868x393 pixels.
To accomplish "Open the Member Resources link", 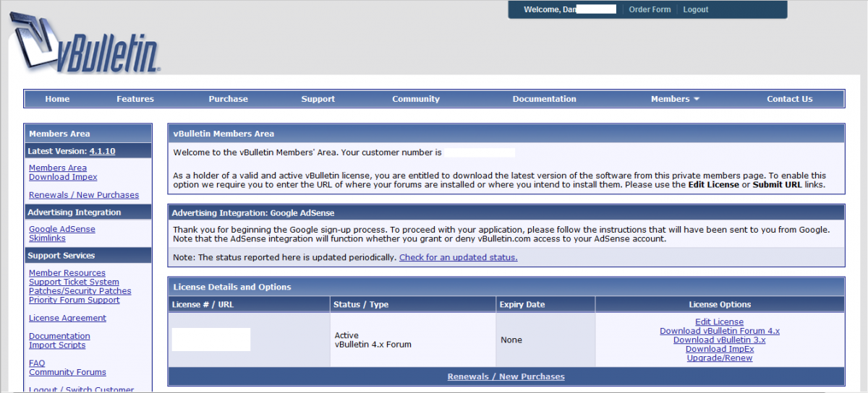I will coord(67,273).
